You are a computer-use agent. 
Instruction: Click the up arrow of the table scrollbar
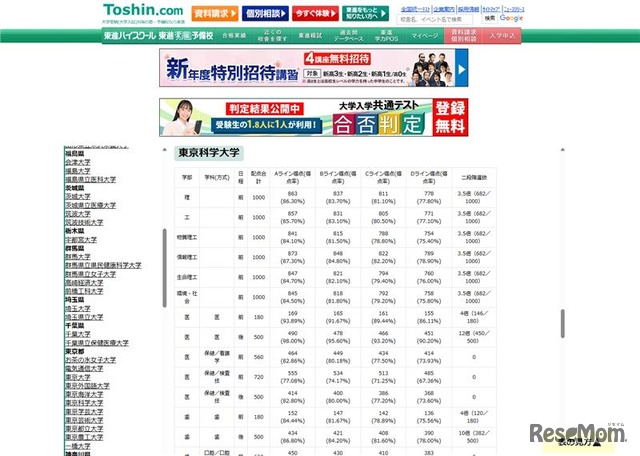coord(562,150)
